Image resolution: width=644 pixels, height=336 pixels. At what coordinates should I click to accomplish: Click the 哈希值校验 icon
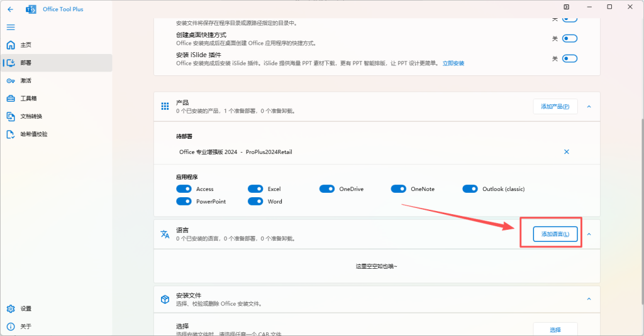(11, 134)
